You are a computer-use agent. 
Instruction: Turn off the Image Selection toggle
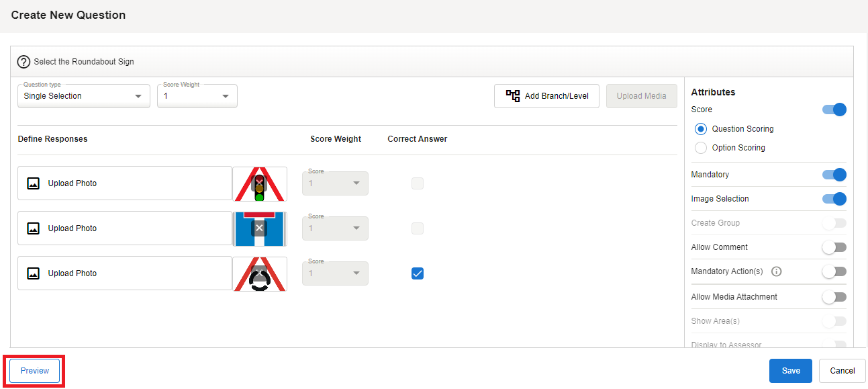[834, 199]
